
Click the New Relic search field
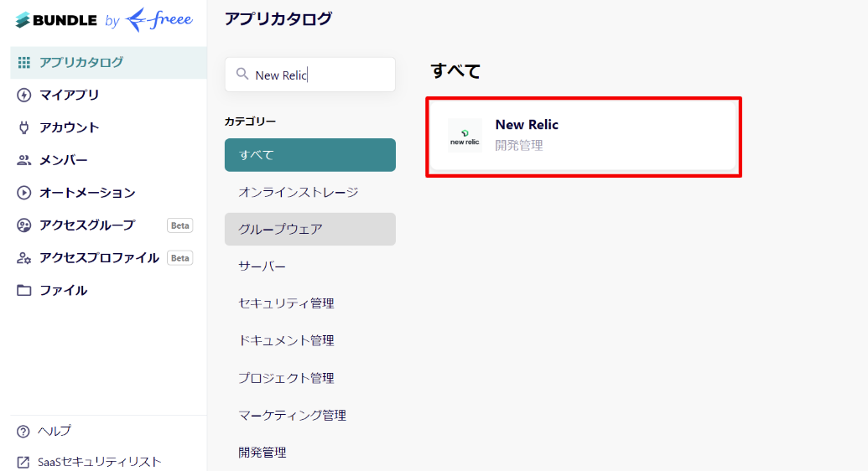(310, 75)
